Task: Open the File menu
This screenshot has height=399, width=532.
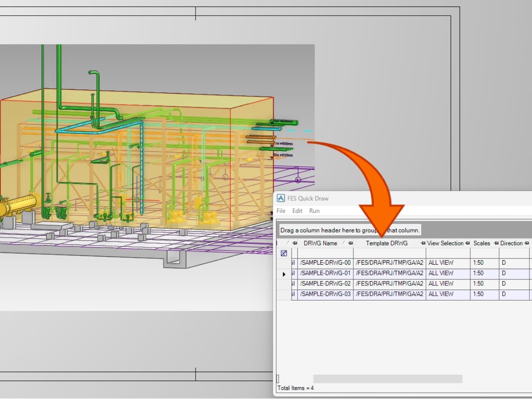Action: pos(281,211)
